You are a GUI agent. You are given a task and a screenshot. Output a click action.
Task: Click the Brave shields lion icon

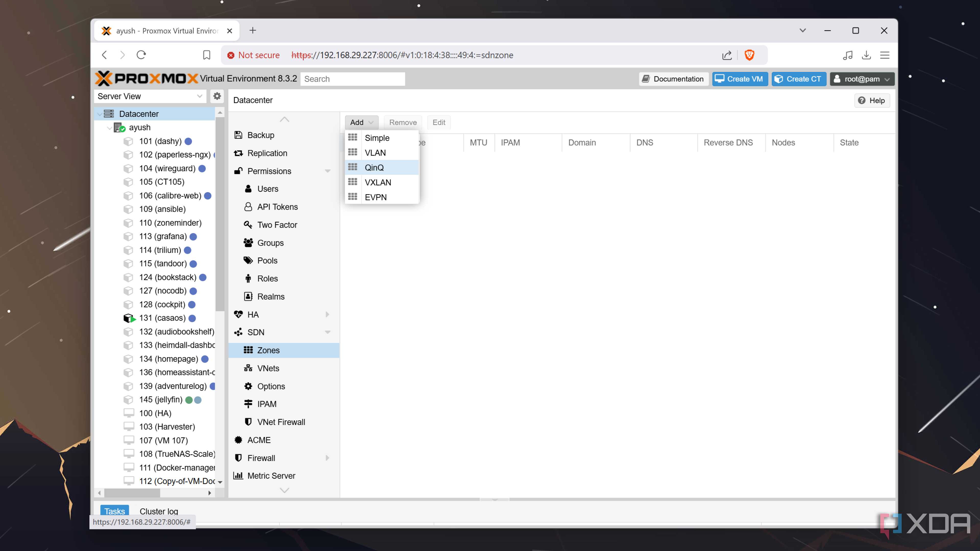pyautogui.click(x=750, y=55)
